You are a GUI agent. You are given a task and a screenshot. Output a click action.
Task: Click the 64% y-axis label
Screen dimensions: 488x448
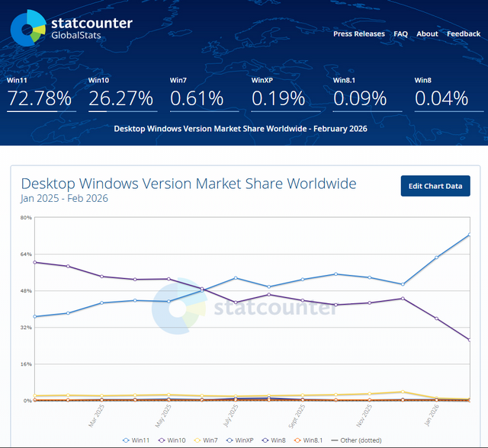26,254
